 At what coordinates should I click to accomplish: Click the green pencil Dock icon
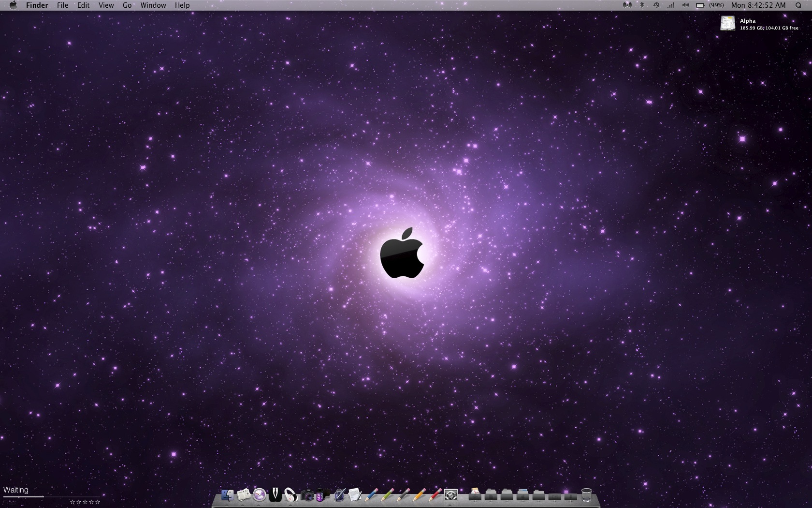click(387, 495)
